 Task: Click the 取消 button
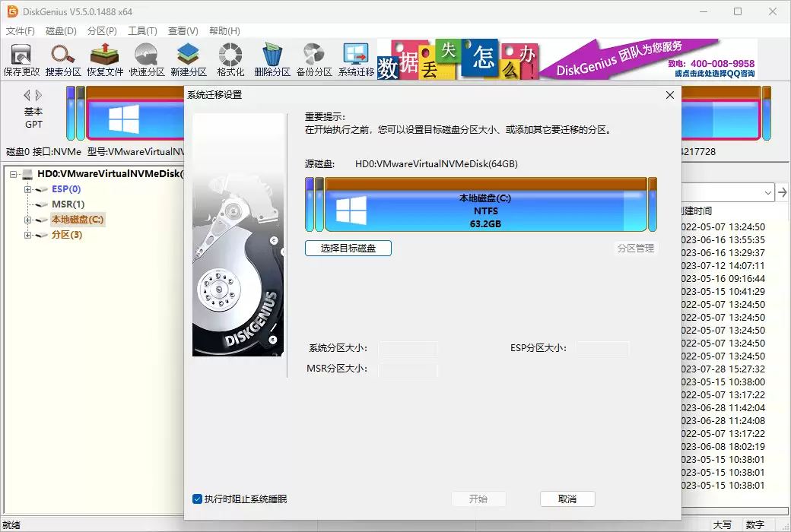point(567,499)
